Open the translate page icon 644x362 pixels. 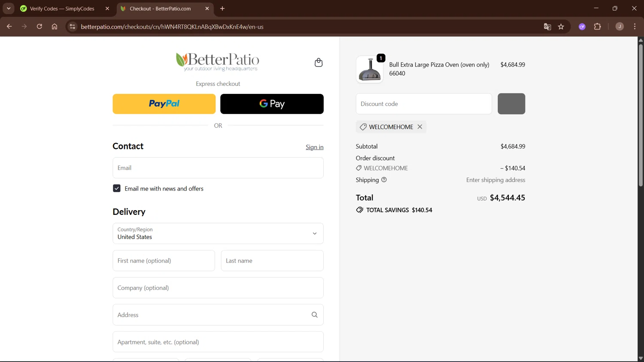pos(547,27)
